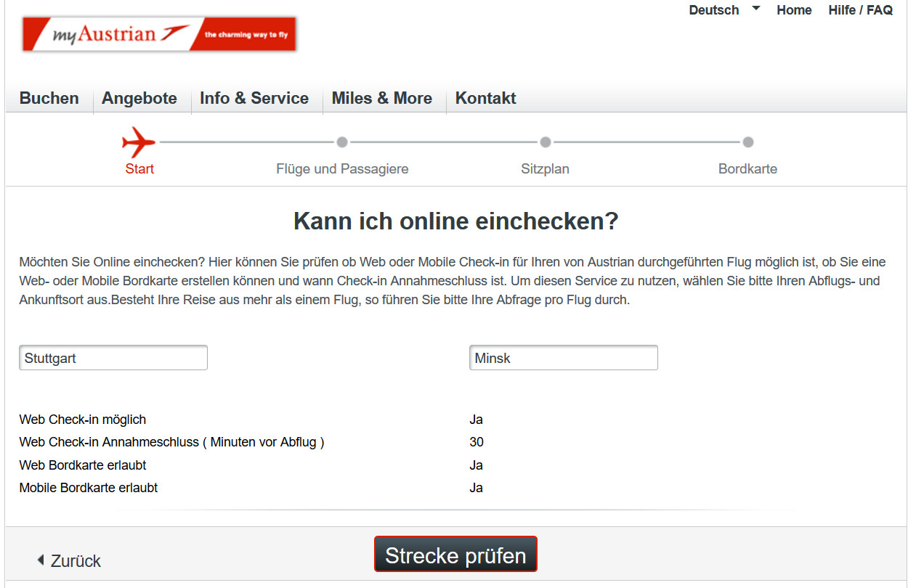The image size is (924, 588).
Task: Click the Home link
Action: (x=794, y=10)
